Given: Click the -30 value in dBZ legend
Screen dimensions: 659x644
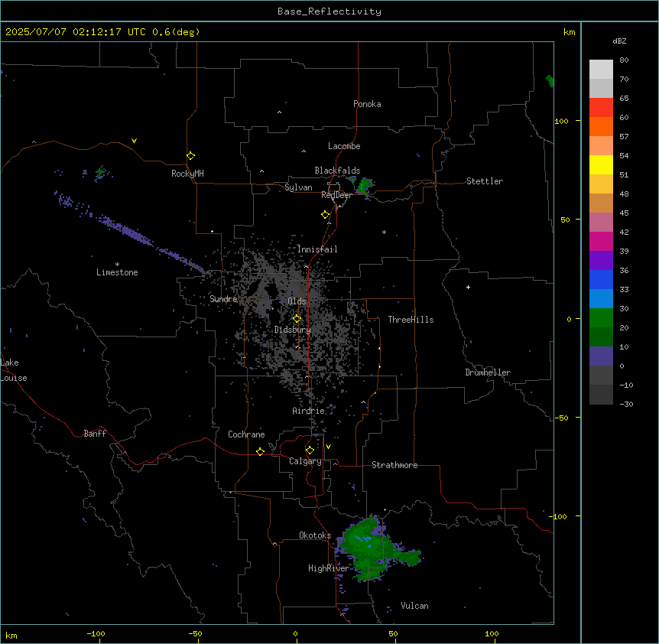Looking at the screenshot, I should point(626,404).
